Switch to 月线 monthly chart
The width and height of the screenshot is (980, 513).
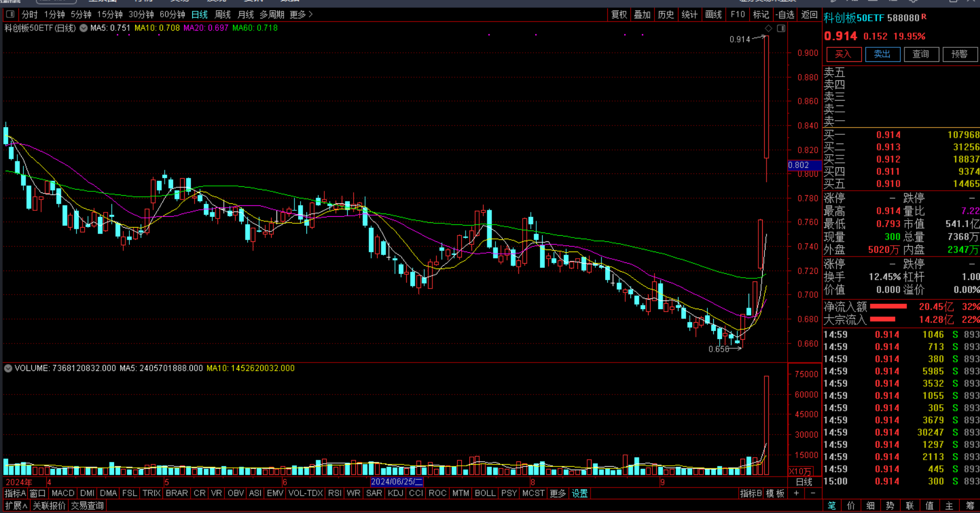pos(246,15)
